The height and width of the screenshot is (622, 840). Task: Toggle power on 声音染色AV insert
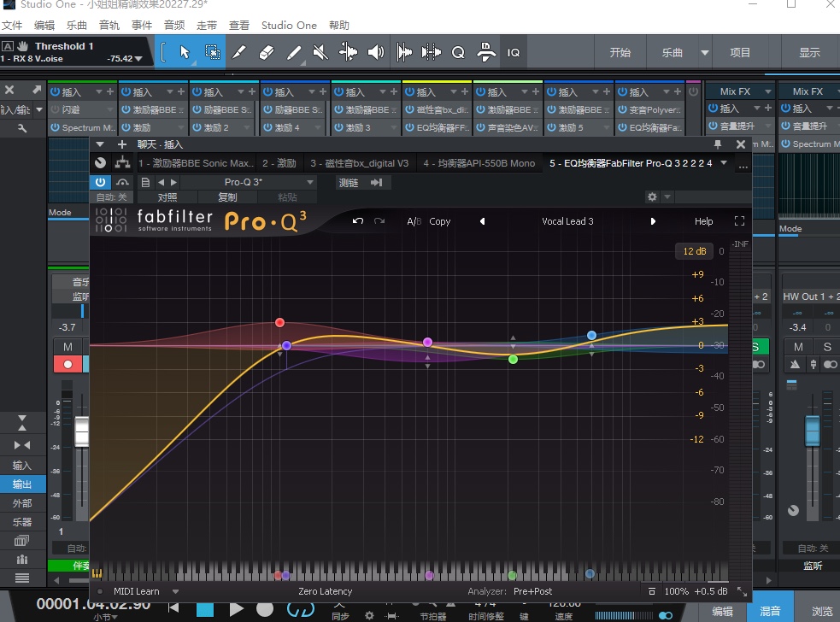click(x=480, y=127)
